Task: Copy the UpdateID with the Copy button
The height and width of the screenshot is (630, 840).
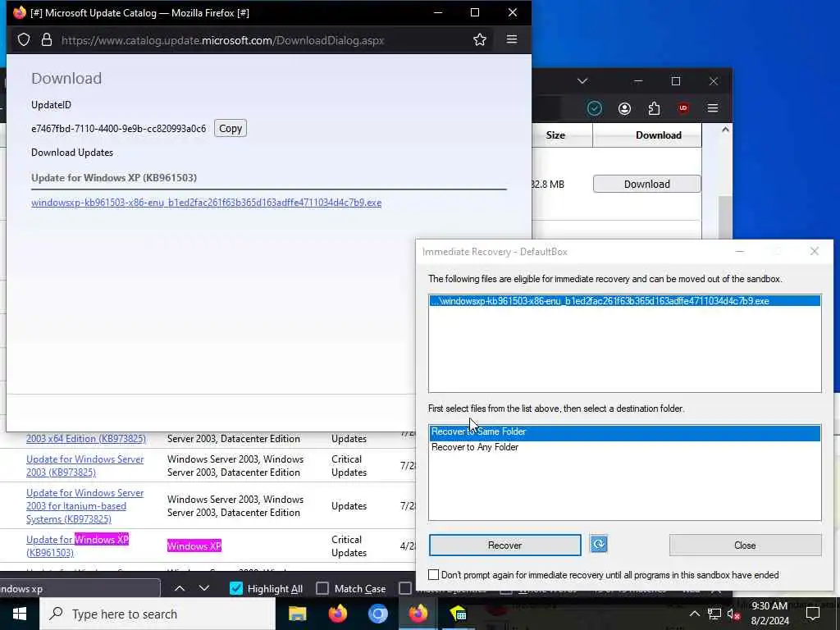Action: pyautogui.click(x=231, y=128)
